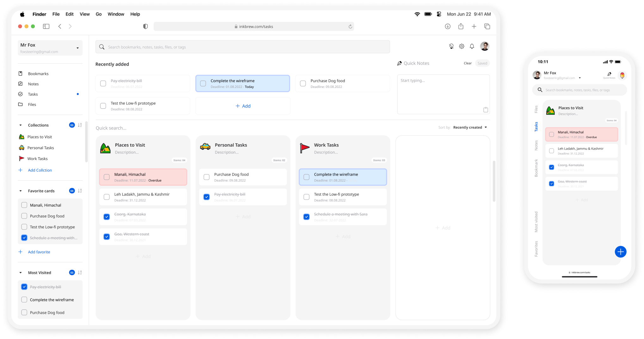
Task: Uncheck Pay electricity bill in Most Visited
Action: tap(24, 287)
